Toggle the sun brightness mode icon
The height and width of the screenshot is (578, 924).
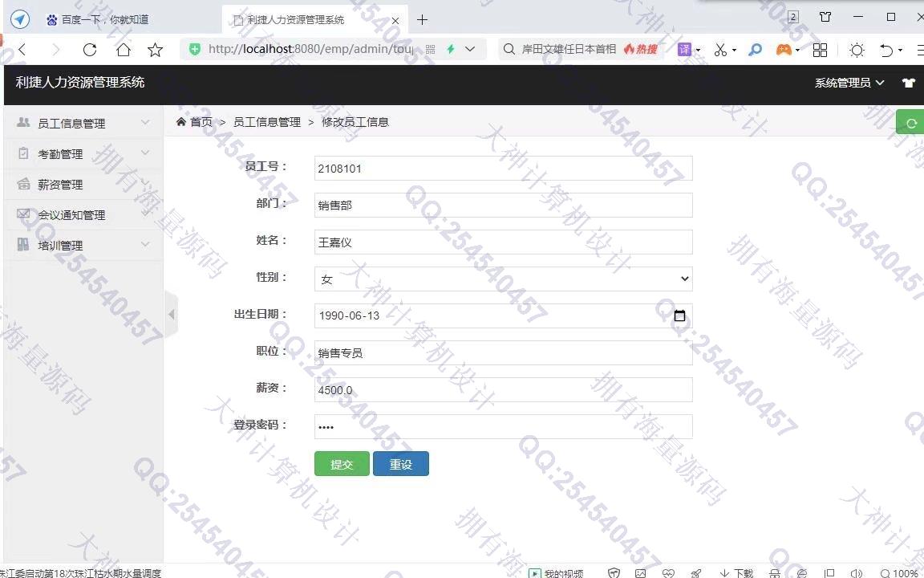857,50
